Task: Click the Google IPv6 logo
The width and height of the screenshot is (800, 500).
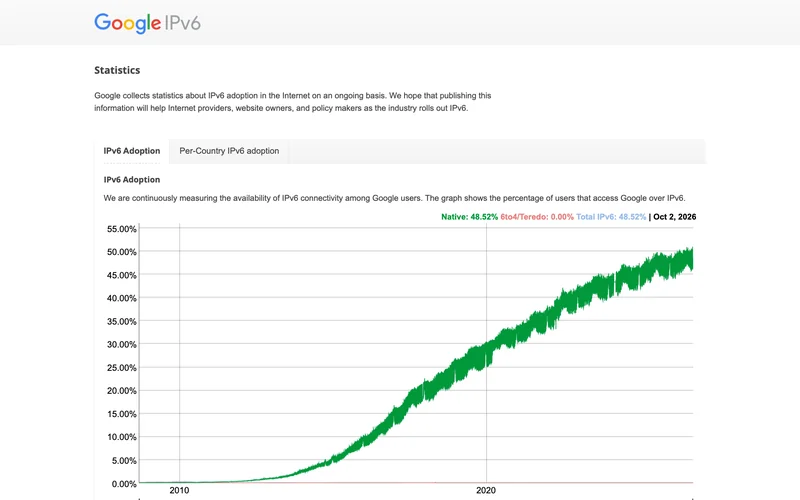Action: 147,23
